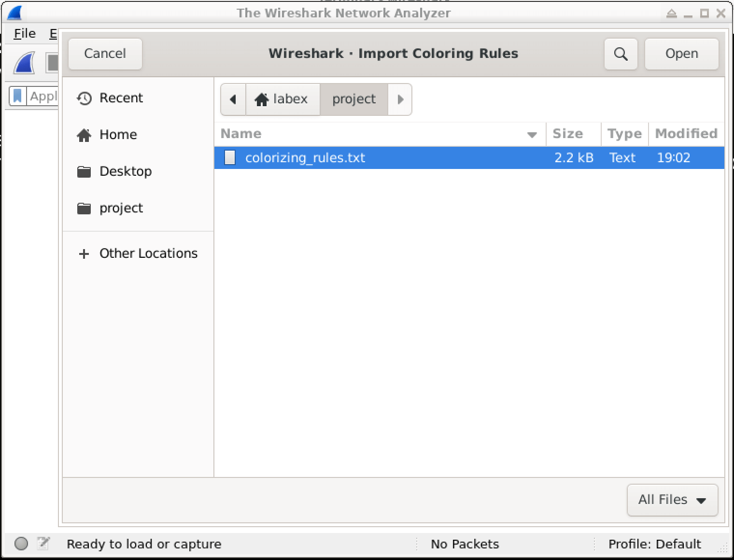This screenshot has width=734, height=560.
Task: Go to labex home breadcrumb
Action: [x=282, y=99]
